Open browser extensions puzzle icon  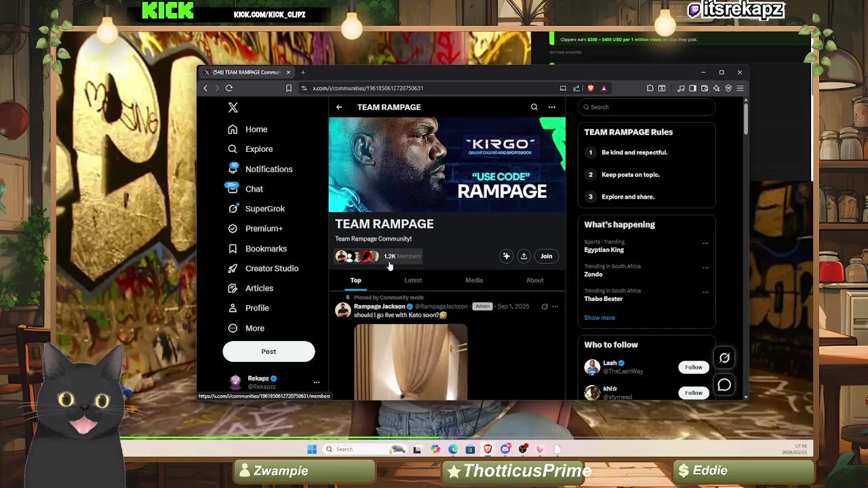[x=650, y=88]
